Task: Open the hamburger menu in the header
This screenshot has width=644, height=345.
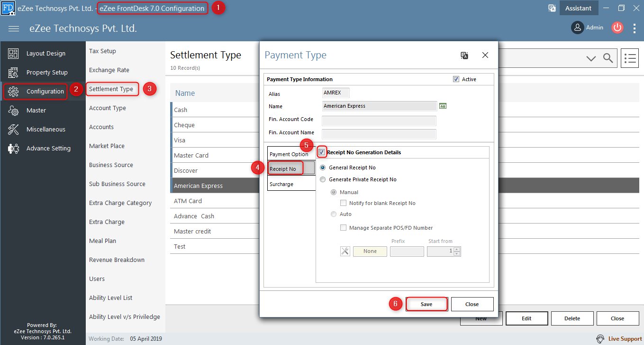Action: 14,29
